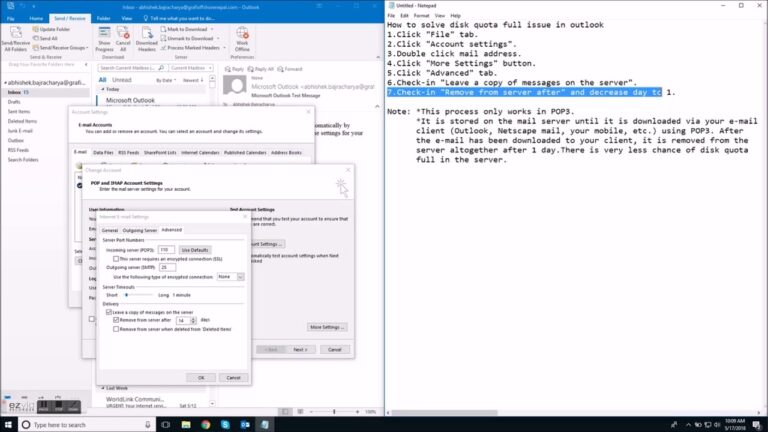The width and height of the screenshot is (768, 432).
Task: Switch to the Home ribbon tab
Action: click(36, 18)
